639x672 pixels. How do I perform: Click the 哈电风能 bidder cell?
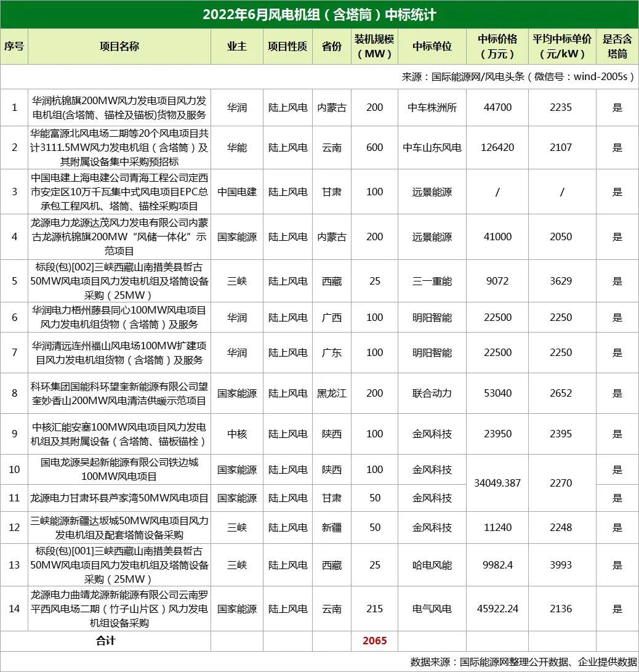(432, 565)
